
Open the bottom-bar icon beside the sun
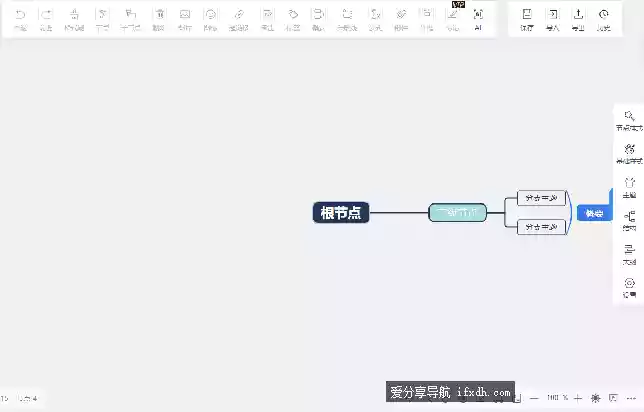(x=613, y=398)
